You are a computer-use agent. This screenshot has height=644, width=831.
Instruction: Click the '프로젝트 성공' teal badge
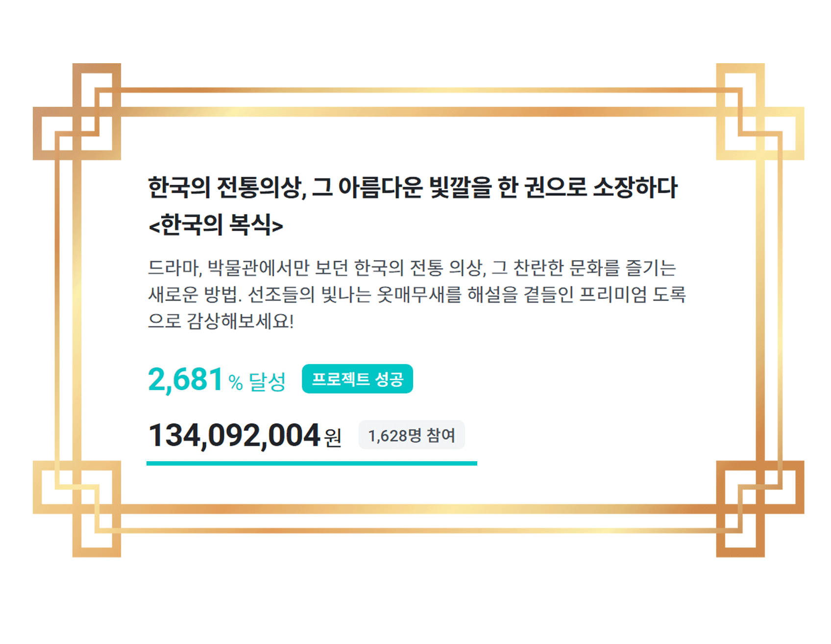(357, 379)
